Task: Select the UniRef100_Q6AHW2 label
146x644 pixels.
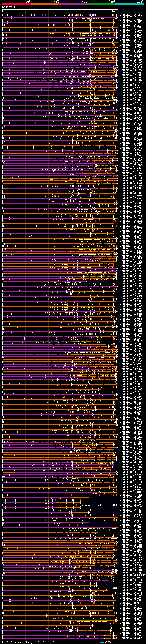Action: 131,146
